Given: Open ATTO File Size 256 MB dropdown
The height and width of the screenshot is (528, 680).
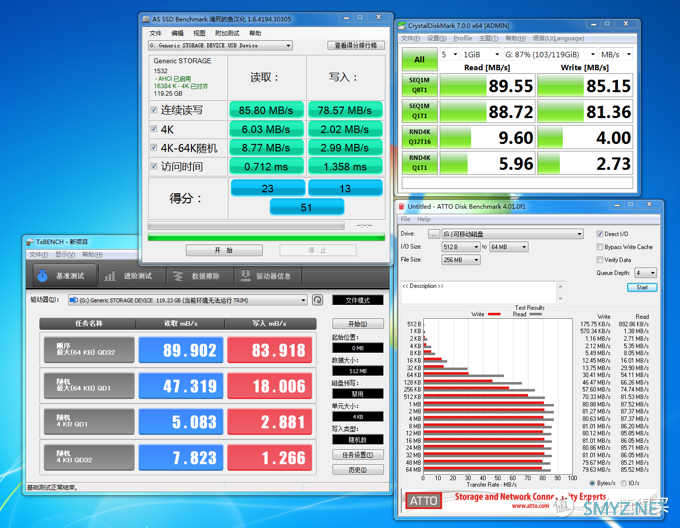Looking at the screenshot, I should pyautogui.click(x=461, y=260).
